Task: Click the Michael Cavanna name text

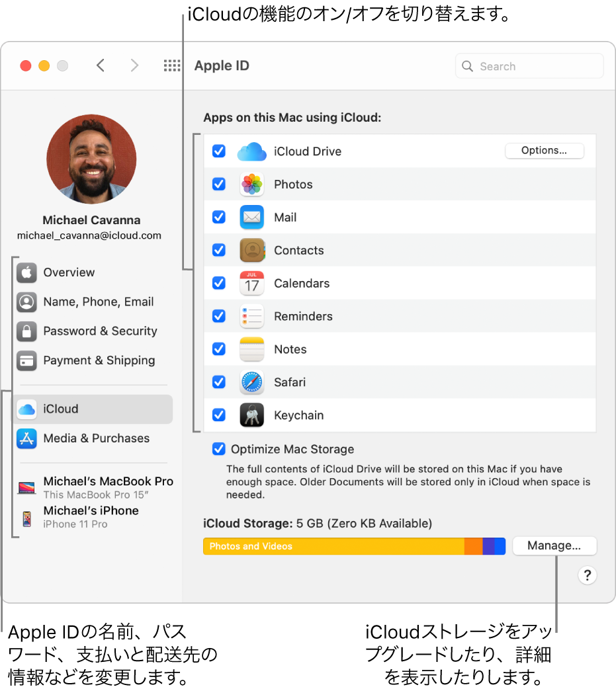Action: pyautogui.click(x=91, y=220)
